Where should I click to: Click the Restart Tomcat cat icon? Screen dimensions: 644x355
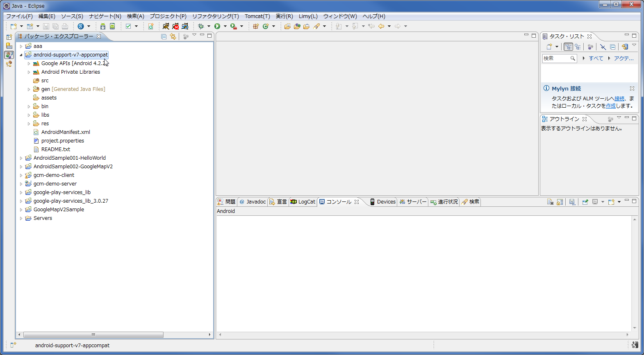[x=185, y=26]
